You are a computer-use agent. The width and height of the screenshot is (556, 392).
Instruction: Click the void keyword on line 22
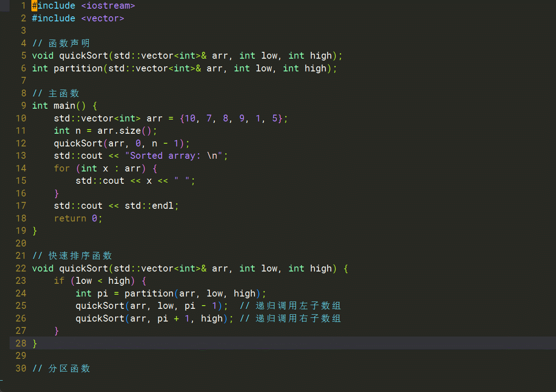[43, 269]
